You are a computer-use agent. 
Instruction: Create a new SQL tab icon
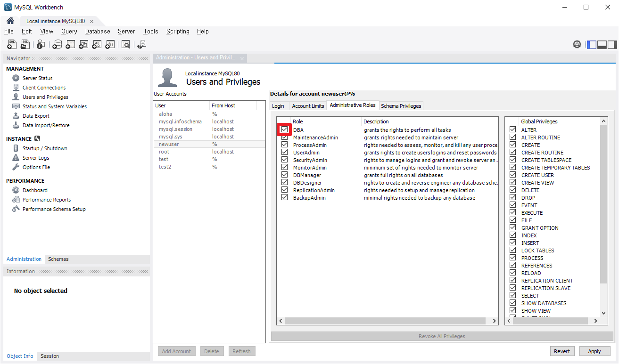coord(12,44)
